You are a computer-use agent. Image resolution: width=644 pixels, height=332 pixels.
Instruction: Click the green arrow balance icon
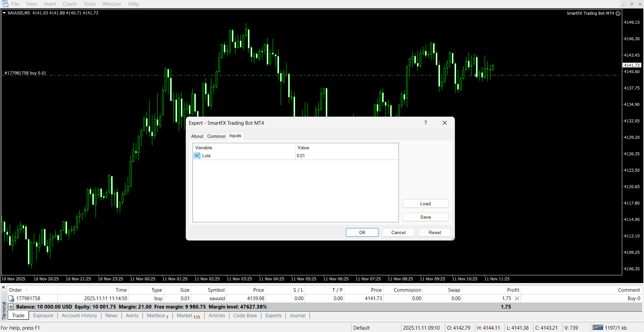pyautogui.click(x=11, y=307)
